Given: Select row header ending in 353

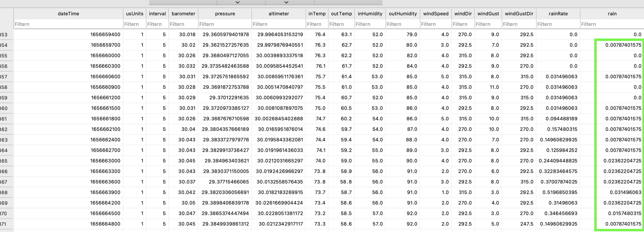Looking at the screenshot, I should coord(6,34).
